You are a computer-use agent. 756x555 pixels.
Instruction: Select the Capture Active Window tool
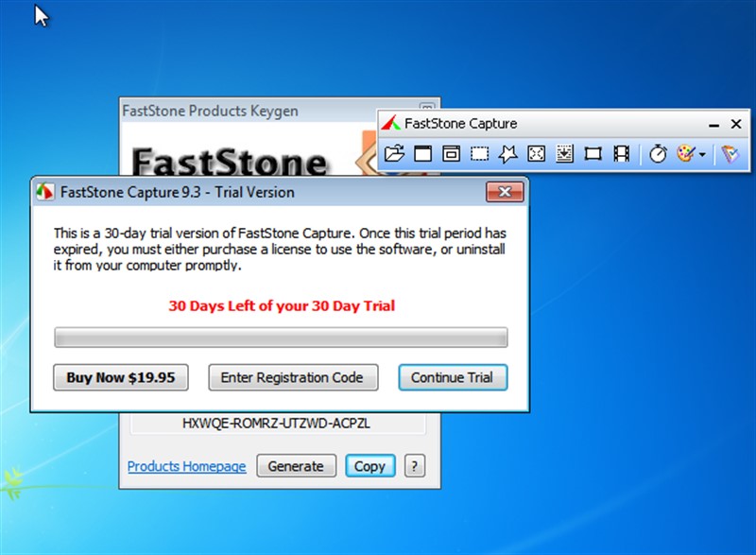point(422,154)
